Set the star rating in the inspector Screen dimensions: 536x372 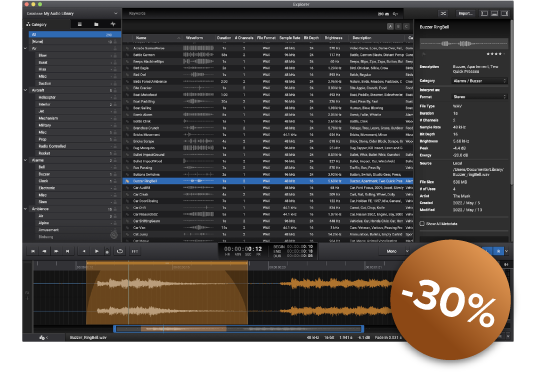495,54
